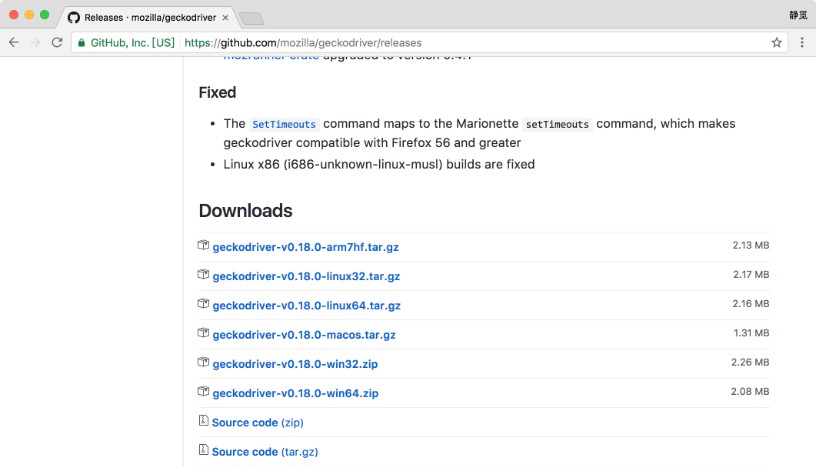The image size is (817, 466).
Task: Download geckodriver-v0.18.0-linux64.tar.gz
Action: coord(306,305)
